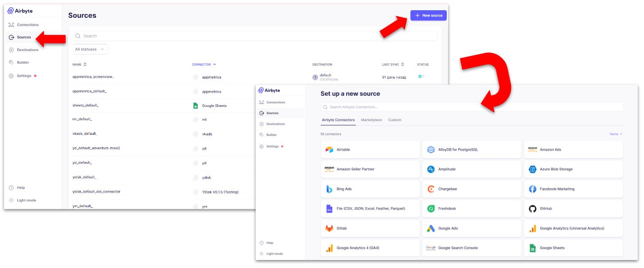Open Destinations in the new source window sidebar

pos(272,124)
